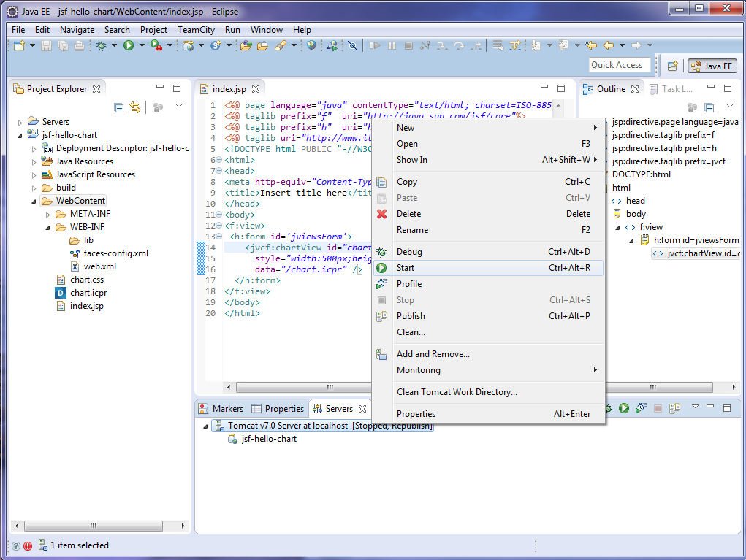Screen dimensions: 746x560
Task: Open Project Explorer view menu dropdown
Action: click(x=179, y=107)
